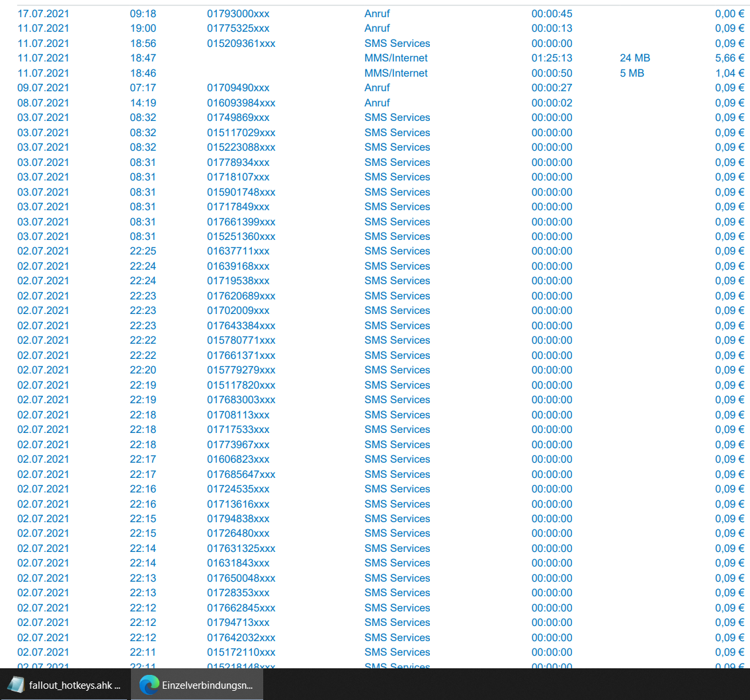
Task: Click phone number 015117820xxx
Action: 241,385
